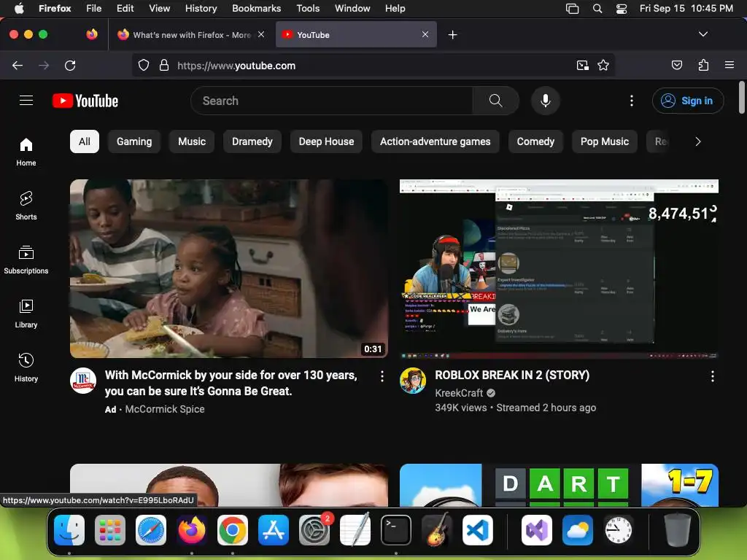
Task: Play the McCormick ad video thumbnail
Action: coord(228,268)
